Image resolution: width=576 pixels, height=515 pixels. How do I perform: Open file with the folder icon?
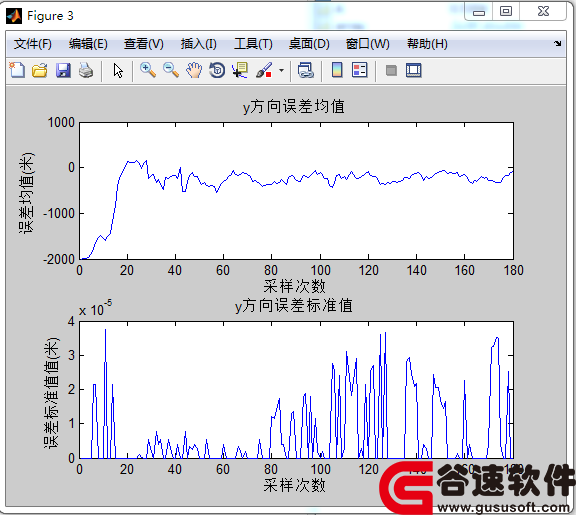pyautogui.click(x=40, y=70)
